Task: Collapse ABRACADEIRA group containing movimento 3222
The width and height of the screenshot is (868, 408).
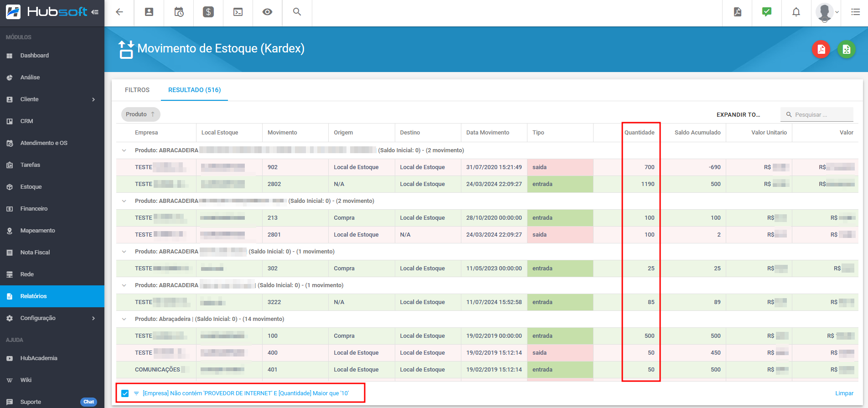Action: click(x=124, y=285)
